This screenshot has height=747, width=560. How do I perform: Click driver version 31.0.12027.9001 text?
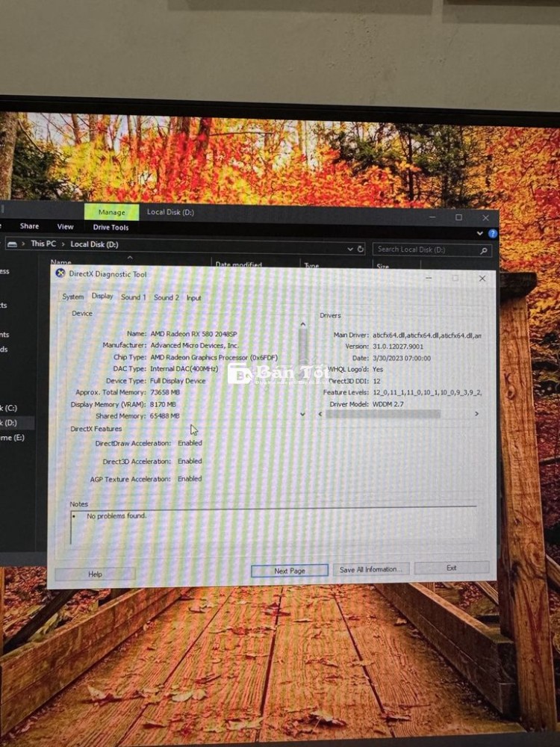pyautogui.click(x=398, y=347)
